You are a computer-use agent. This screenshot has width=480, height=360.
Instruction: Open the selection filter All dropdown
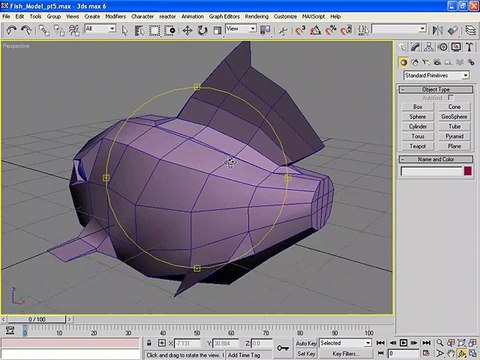[x=100, y=29]
